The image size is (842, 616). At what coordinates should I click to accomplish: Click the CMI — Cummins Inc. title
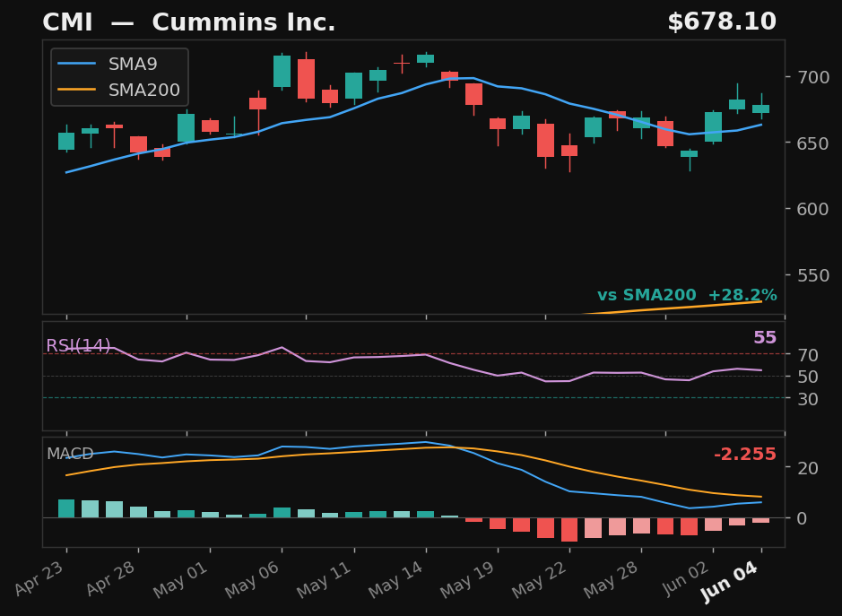tap(188, 22)
